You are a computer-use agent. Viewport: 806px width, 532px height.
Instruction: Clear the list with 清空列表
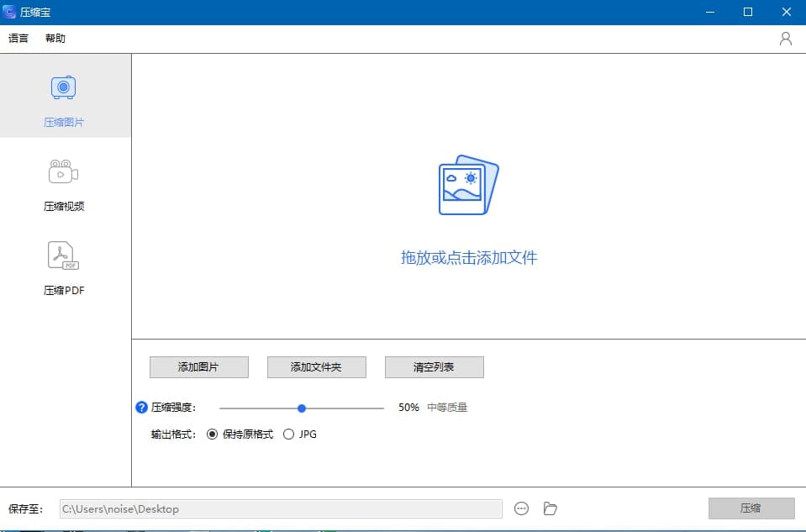tap(434, 367)
